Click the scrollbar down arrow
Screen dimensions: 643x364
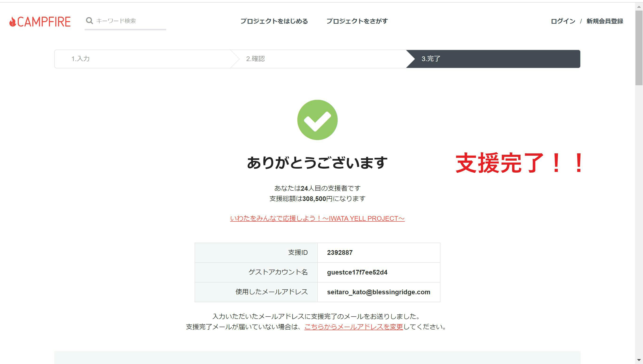coord(639,360)
